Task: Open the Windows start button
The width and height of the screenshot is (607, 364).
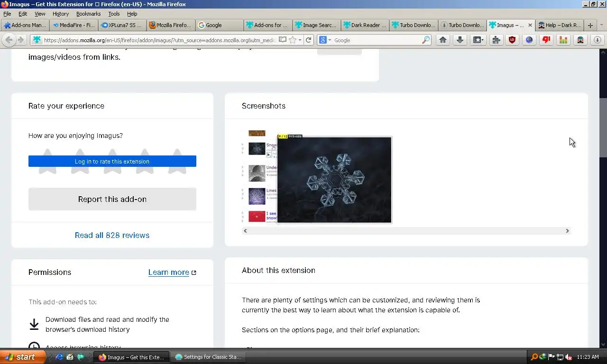Action: [23, 357]
